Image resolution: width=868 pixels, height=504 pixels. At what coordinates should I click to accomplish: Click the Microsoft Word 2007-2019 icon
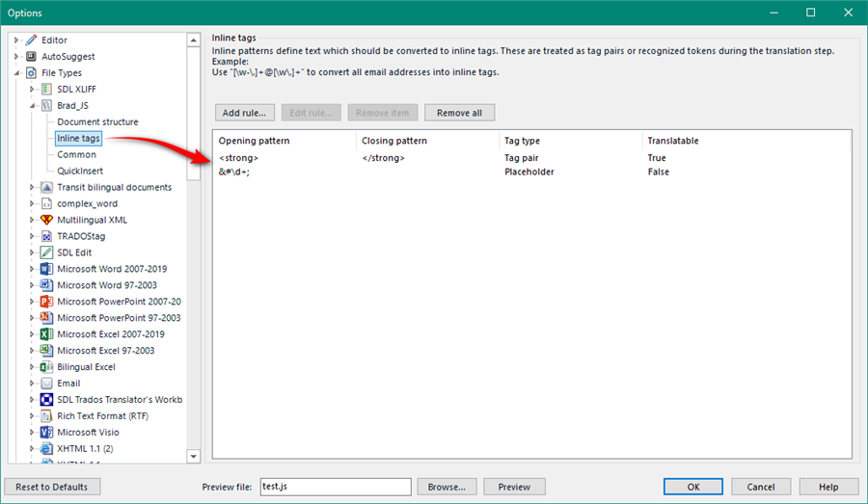point(47,269)
